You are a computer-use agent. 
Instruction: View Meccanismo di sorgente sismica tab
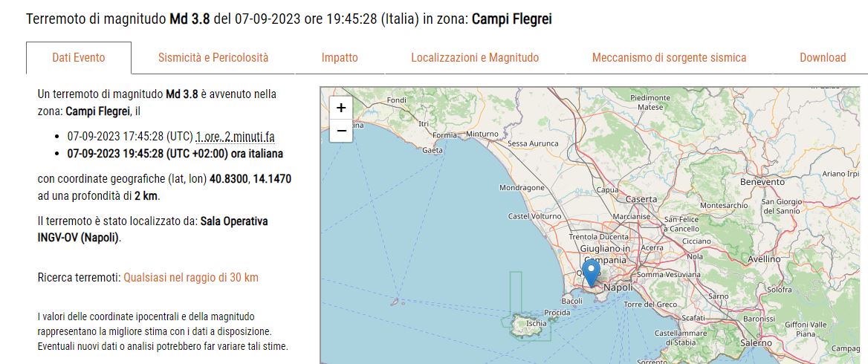[669, 58]
